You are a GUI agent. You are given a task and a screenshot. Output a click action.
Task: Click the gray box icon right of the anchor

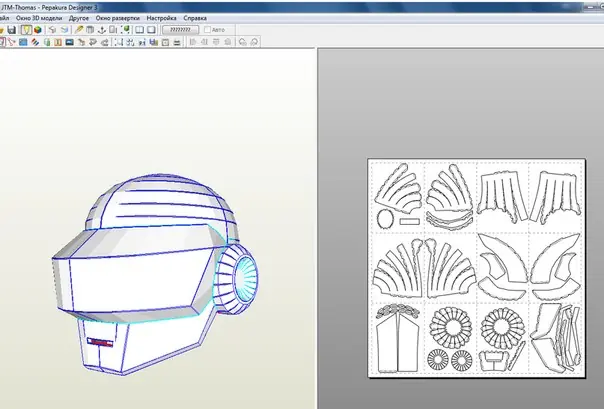[113, 30]
